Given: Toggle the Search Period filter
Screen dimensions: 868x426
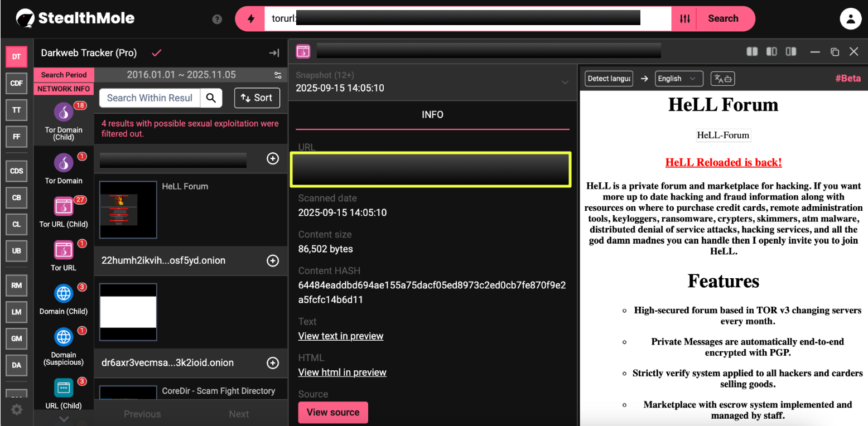Looking at the screenshot, I should click(x=64, y=75).
